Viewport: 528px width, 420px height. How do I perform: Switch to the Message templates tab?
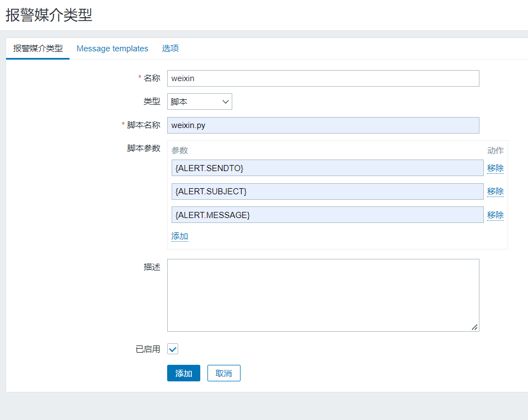coord(112,49)
